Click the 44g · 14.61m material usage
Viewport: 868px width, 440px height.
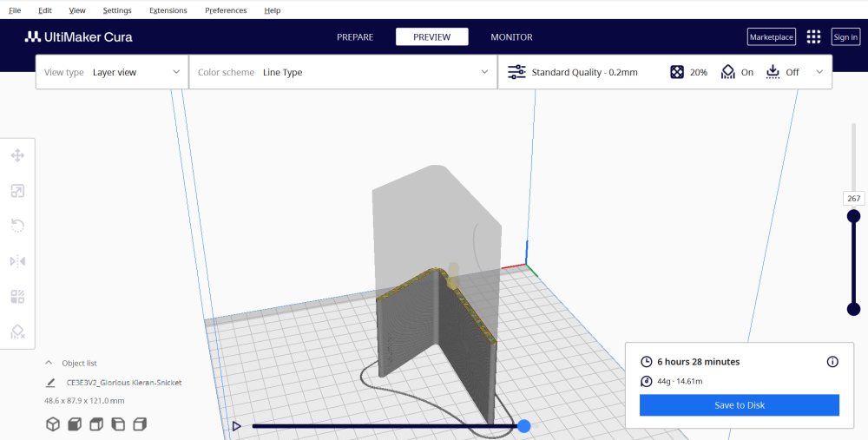[680, 381]
